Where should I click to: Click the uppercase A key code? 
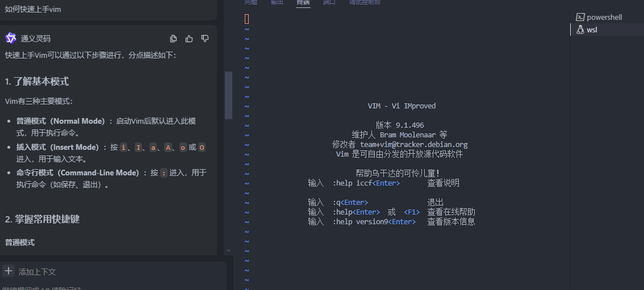coord(168,147)
